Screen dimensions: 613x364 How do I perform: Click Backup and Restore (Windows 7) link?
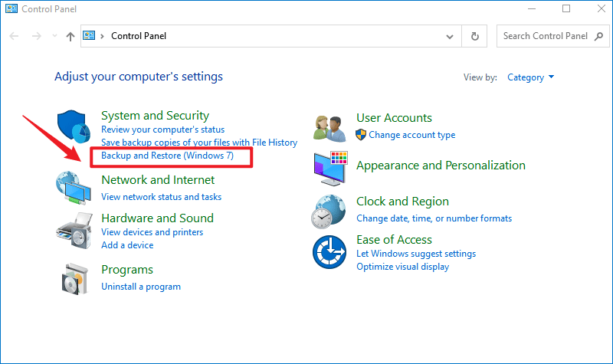[167, 156]
